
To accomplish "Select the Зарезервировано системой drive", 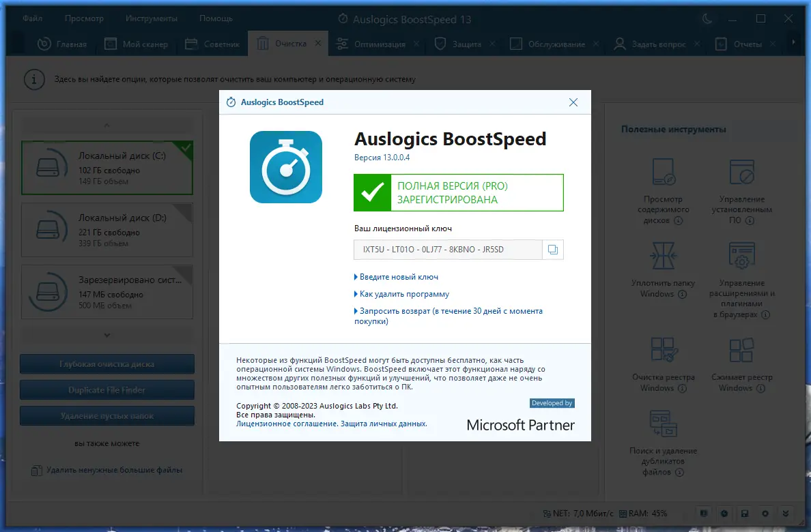I will [x=107, y=292].
